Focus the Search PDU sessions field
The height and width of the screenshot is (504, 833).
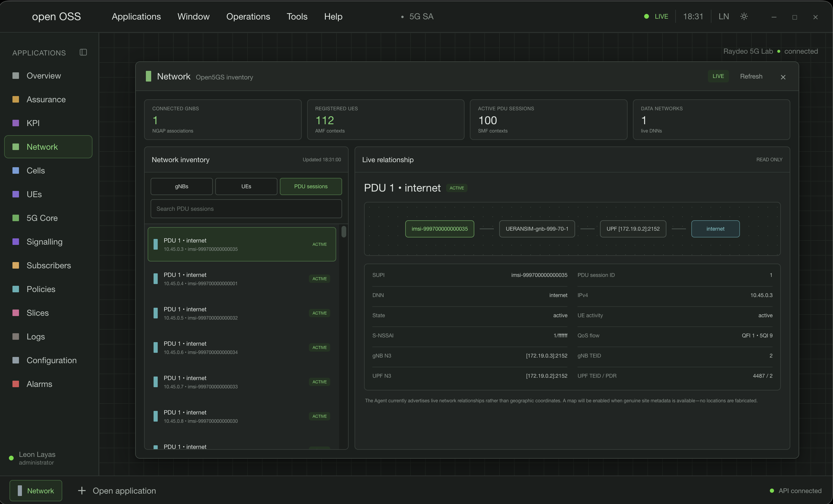click(246, 208)
